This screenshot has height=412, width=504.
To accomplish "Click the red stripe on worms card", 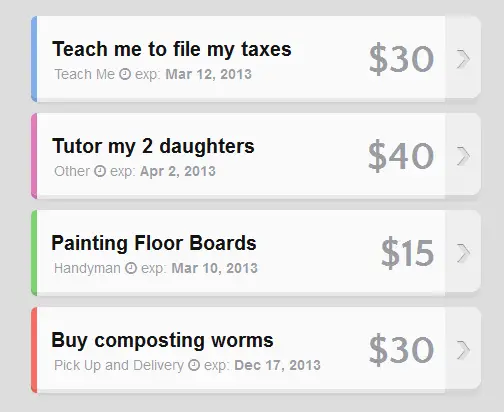I will click(34, 350).
